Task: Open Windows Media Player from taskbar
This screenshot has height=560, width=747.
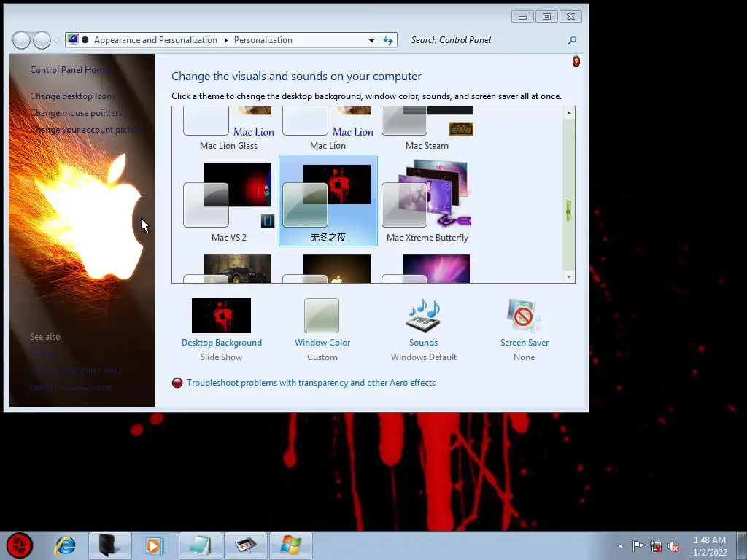Action: pos(153,545)
